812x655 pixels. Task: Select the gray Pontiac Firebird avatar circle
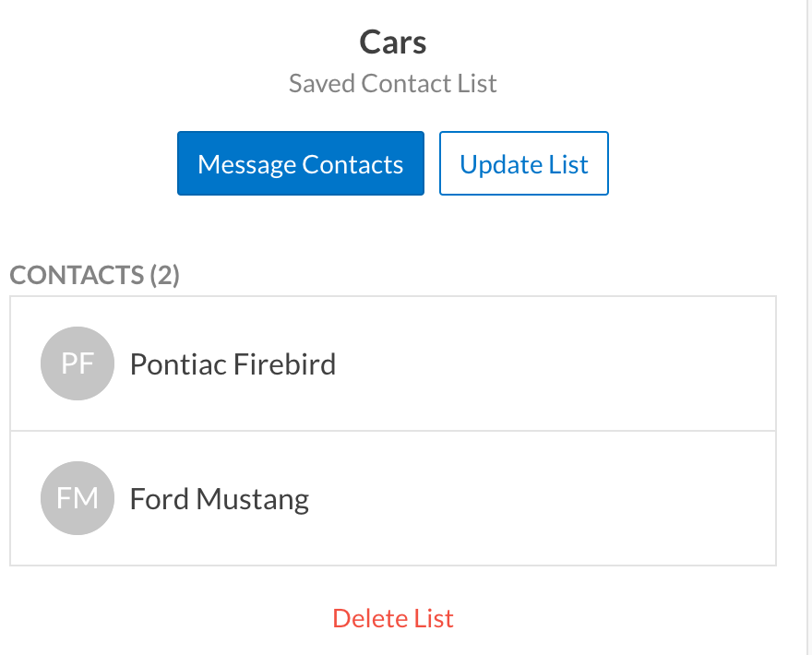pos(78,363)
